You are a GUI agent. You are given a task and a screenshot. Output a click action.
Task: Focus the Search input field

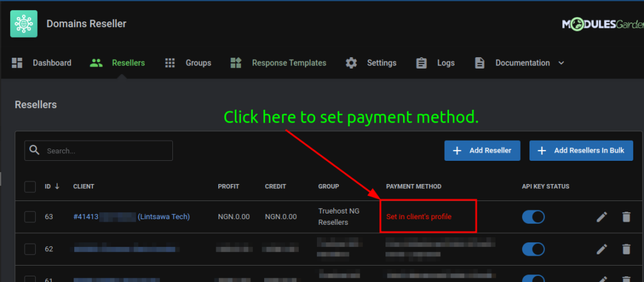click(99, 151)
